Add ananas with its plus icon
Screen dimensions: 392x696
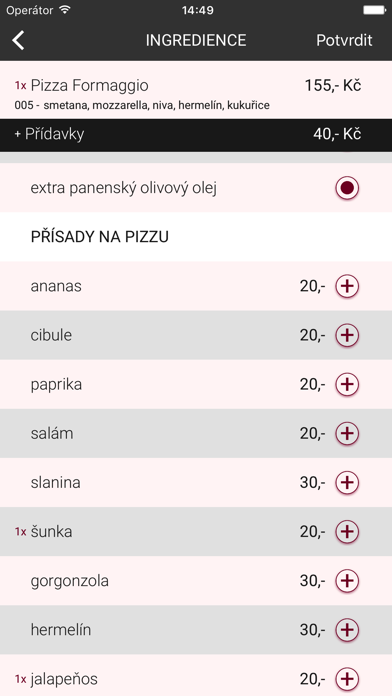coord(347,286)
